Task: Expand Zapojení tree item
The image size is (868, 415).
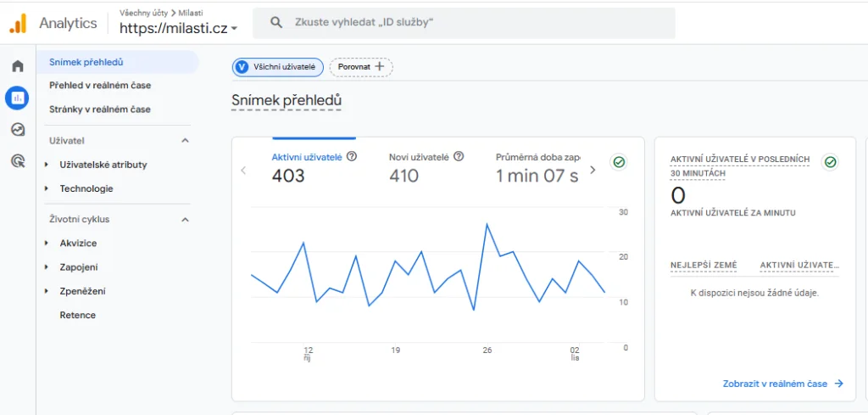Action: tap(47, 267)
